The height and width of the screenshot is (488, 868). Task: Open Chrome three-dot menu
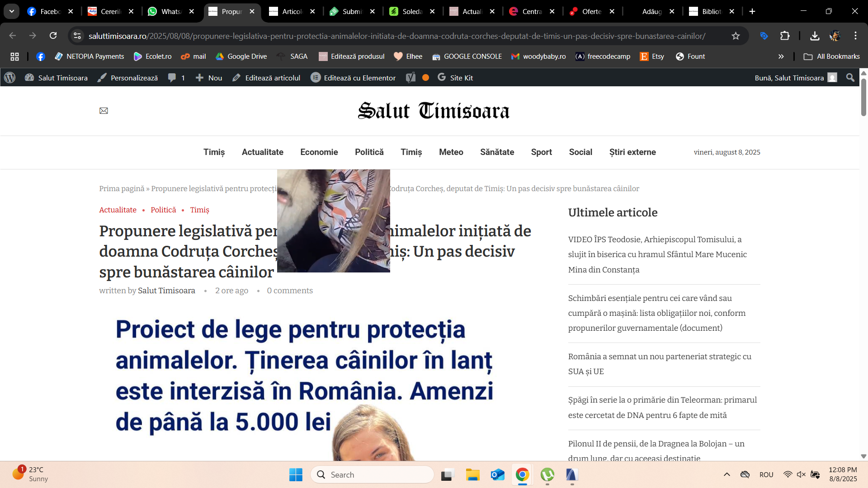855,36
